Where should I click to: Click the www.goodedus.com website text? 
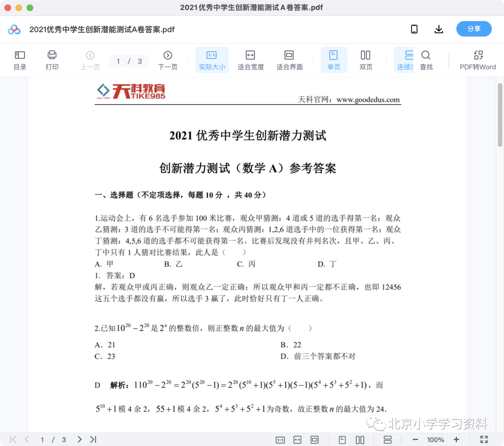tap(368, 99)
